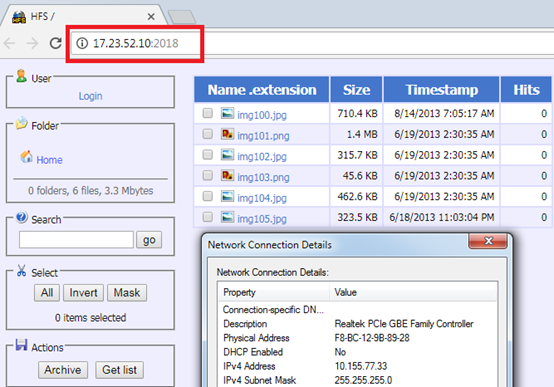554x387 pixels.
Task: Check the box for img101.png
Action: point(208,134)
